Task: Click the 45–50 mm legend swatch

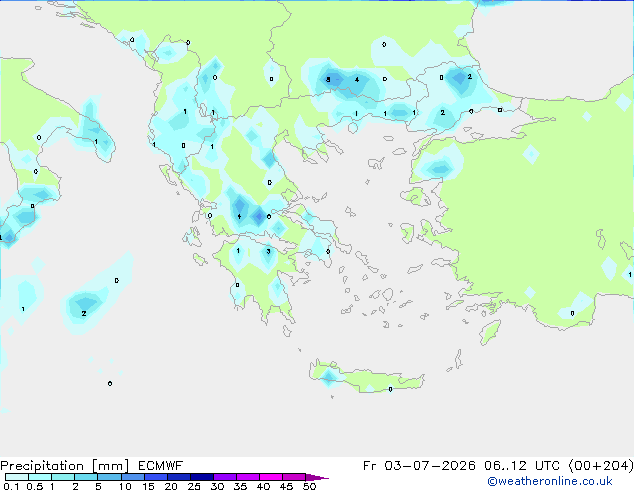Action: (x=294, y=477)
